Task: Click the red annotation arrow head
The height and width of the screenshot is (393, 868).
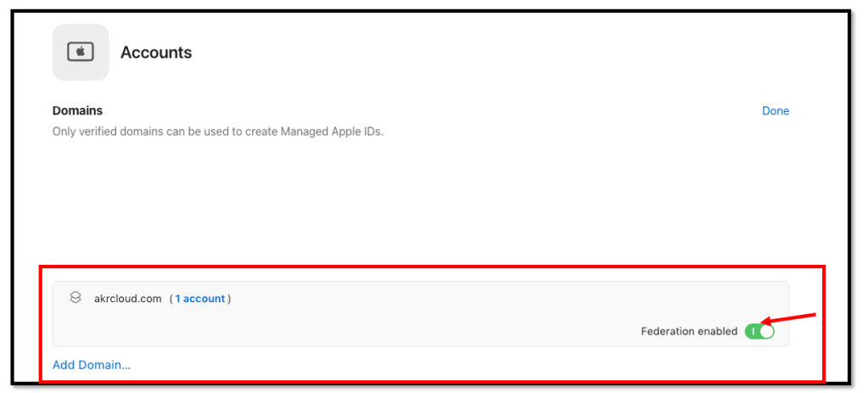Action: (x=764, y=322)
